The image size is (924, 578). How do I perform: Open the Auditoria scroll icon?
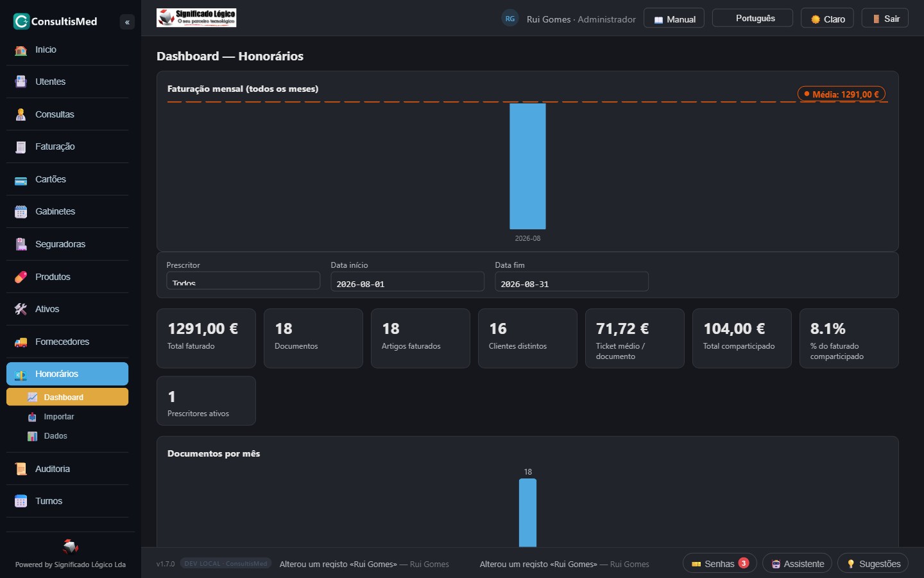21,469
